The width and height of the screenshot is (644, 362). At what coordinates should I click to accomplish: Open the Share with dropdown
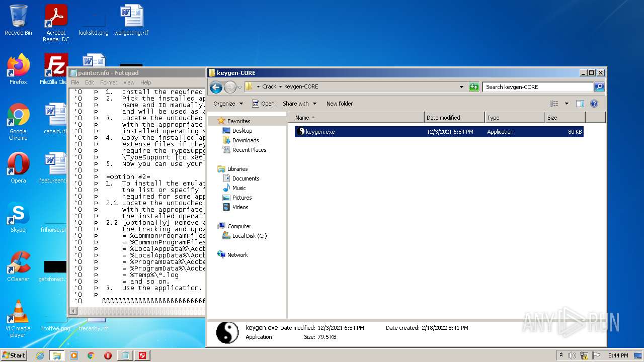tap(299, 104)
